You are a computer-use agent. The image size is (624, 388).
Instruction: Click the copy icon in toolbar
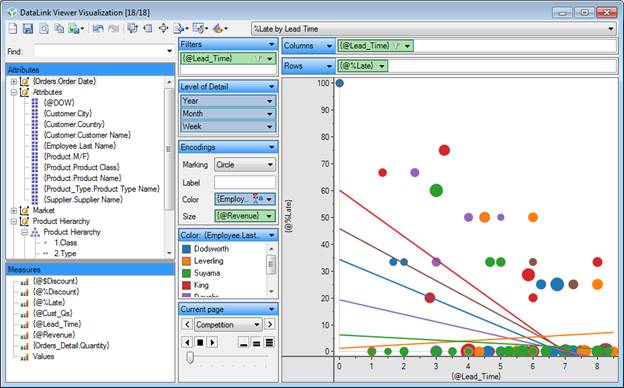(x=59, y=29)
